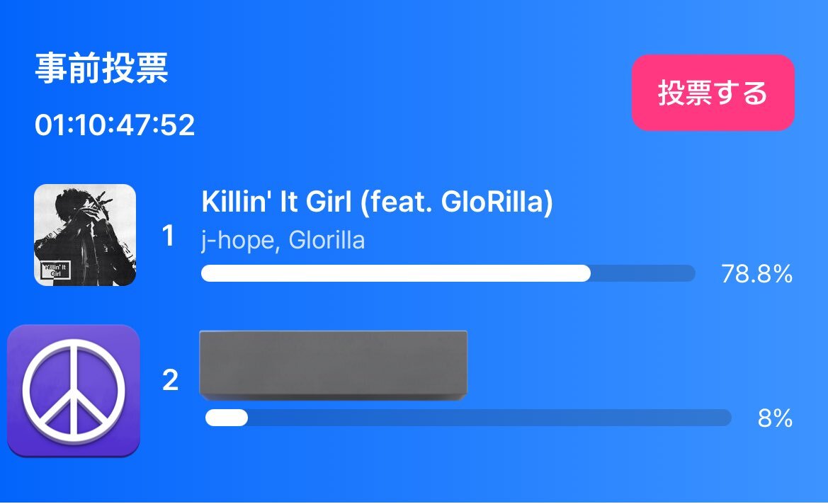Click the small label box inside album cover

click(55, 270)
